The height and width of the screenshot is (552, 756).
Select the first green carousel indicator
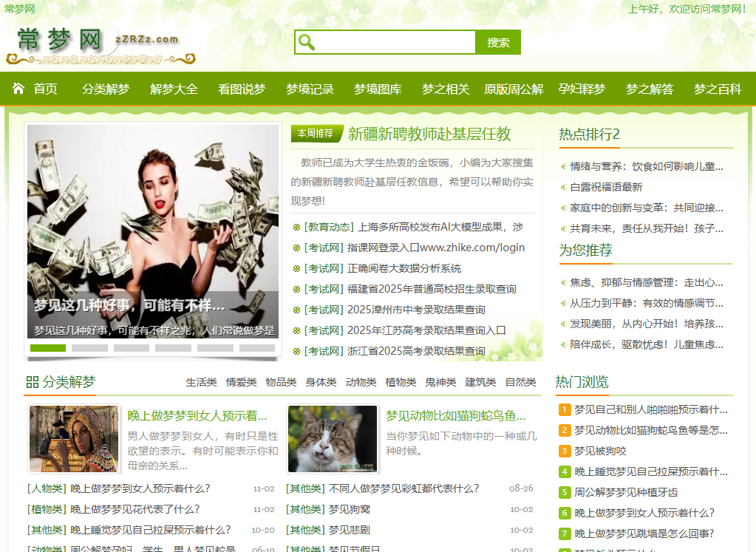point(48,348)
